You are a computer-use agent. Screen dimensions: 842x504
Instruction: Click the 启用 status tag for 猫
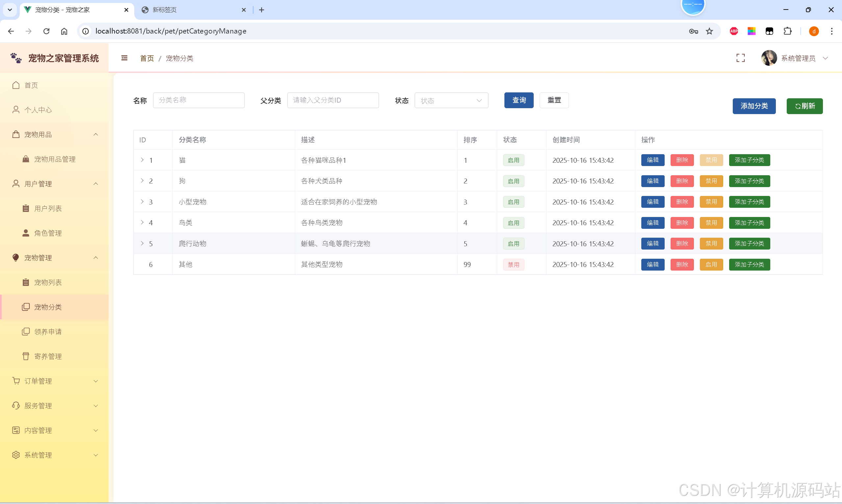[x=513, y=160]
